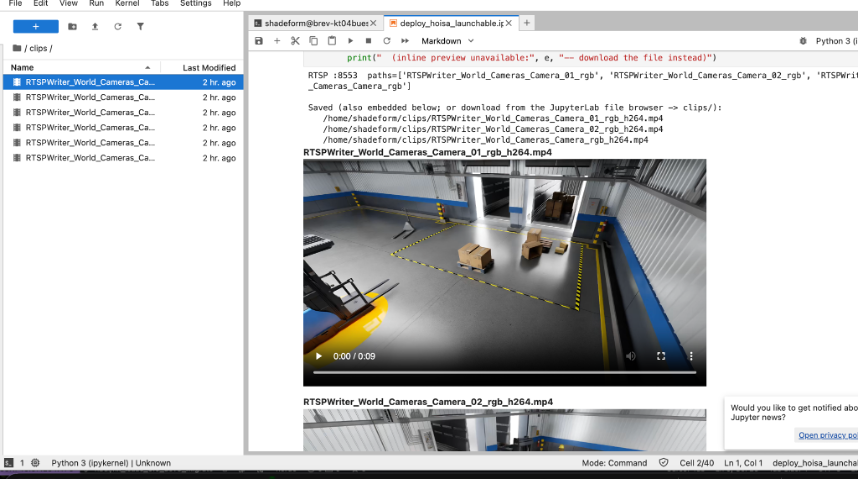Click Ln 1, Col 1 status entry

[743, 463]
